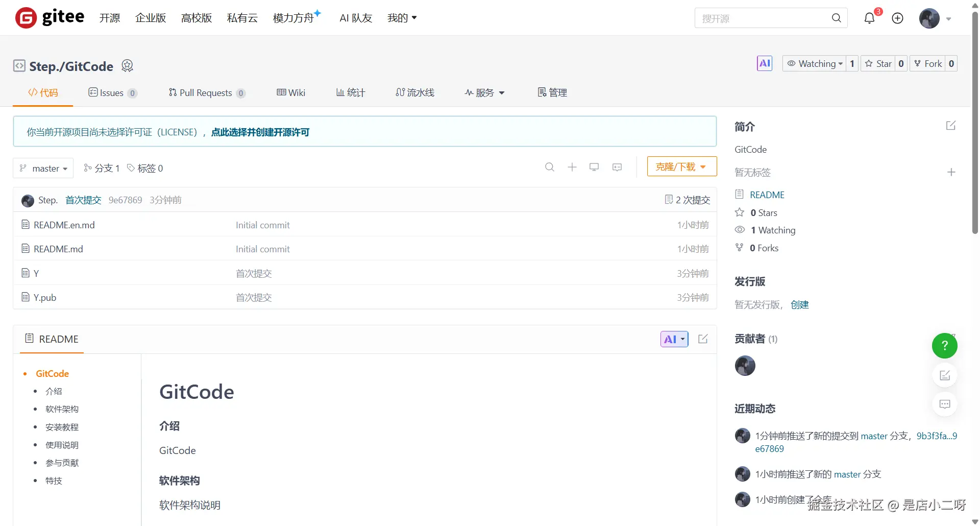Jump to 特技 in README outline
The width and height of the screenshot is (980, 526).
[54, 481]
